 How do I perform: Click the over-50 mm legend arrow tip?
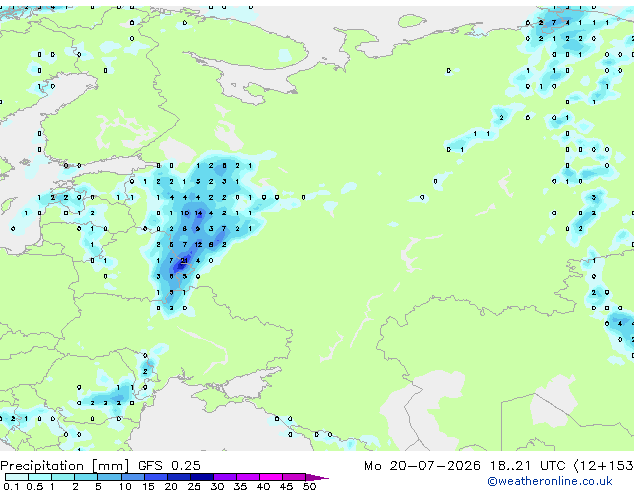pyautogui.click(x=317, y=477)
